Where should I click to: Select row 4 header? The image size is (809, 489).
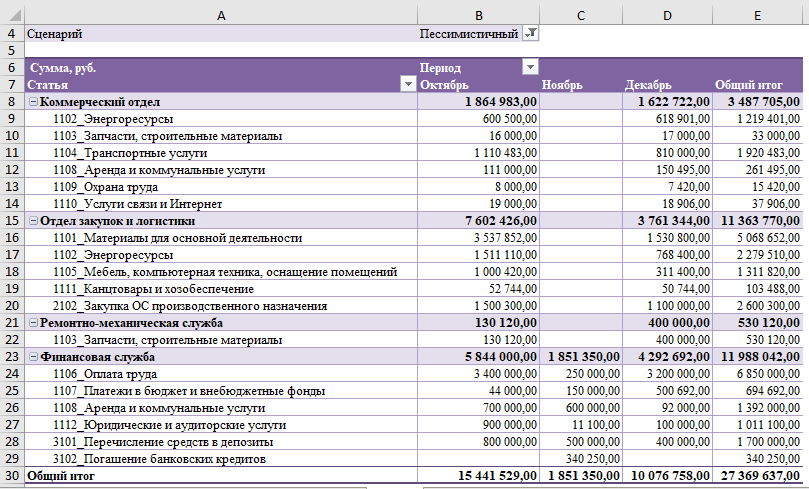click(12, 34)
